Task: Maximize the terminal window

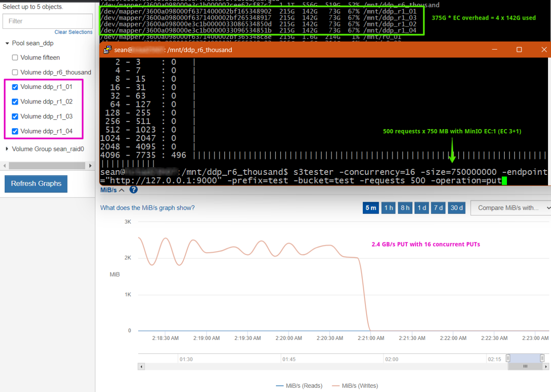Action: click(519, 50)
